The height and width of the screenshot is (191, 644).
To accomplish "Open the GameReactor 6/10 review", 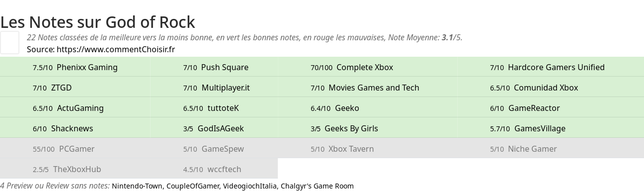I will (x=525, y=108).
